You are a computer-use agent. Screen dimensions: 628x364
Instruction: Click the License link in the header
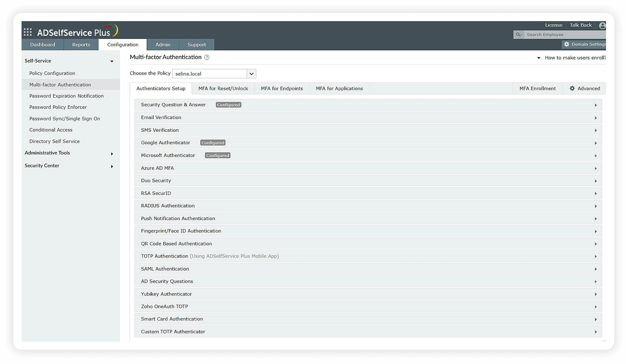553,25
